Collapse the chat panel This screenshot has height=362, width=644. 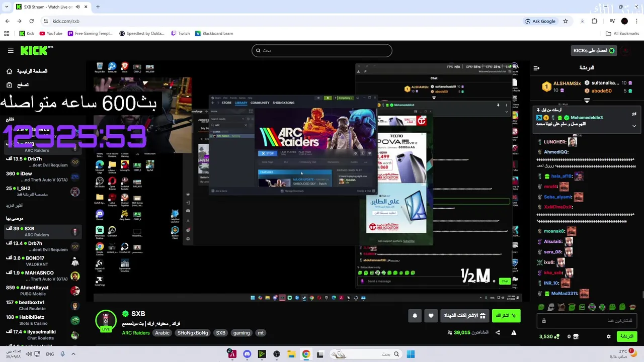pyautogui.click(x=536, y=68)
